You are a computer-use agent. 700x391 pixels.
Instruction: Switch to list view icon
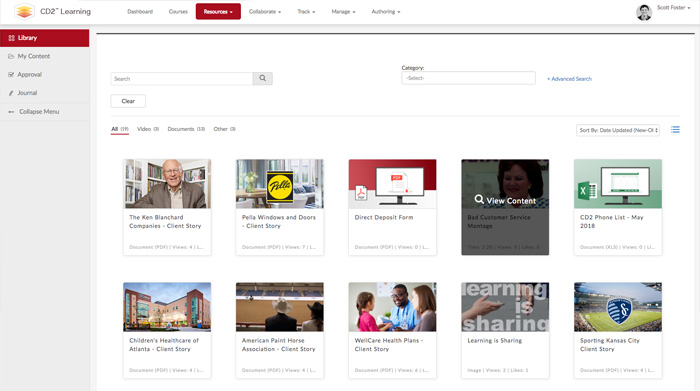coord(675,129)
